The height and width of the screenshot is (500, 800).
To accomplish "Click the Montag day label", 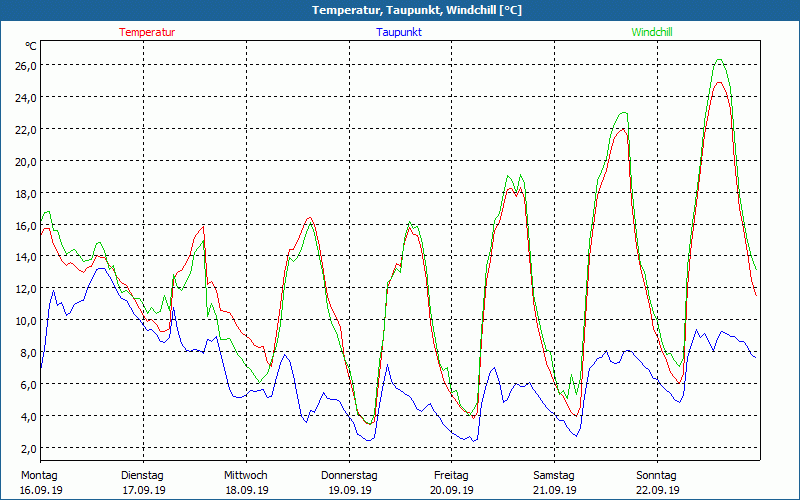I will coord(39,475).
